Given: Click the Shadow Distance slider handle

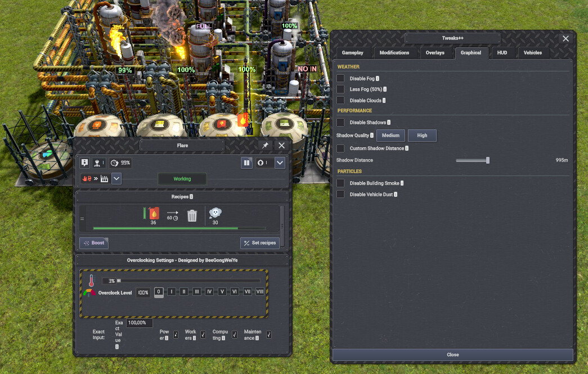Looking at the screenshot, I should click(x=488, y=160).
